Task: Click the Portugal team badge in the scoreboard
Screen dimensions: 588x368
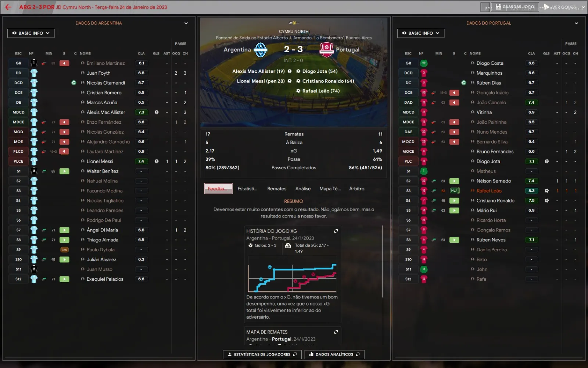Action: click(326, 50)
